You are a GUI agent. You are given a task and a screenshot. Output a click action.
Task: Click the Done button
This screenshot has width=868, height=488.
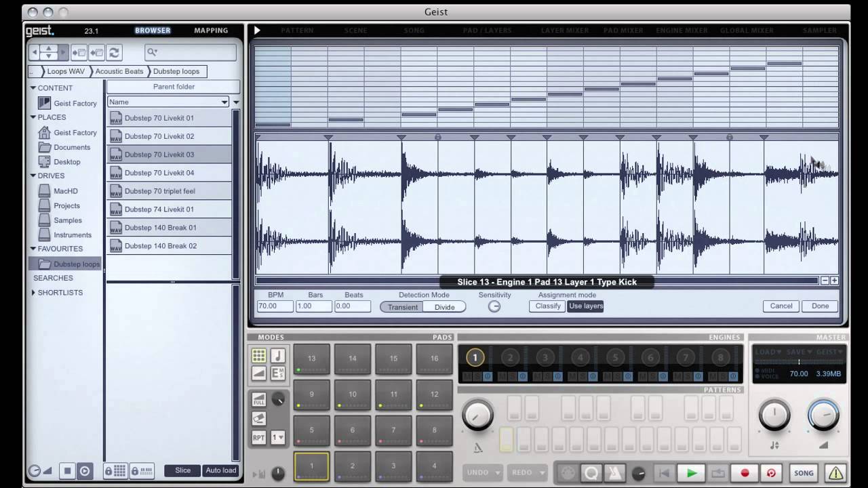[821, 306]
